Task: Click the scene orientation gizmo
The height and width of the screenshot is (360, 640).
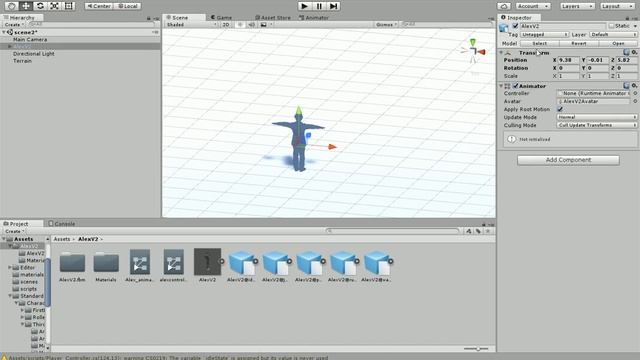Action: 473,51
